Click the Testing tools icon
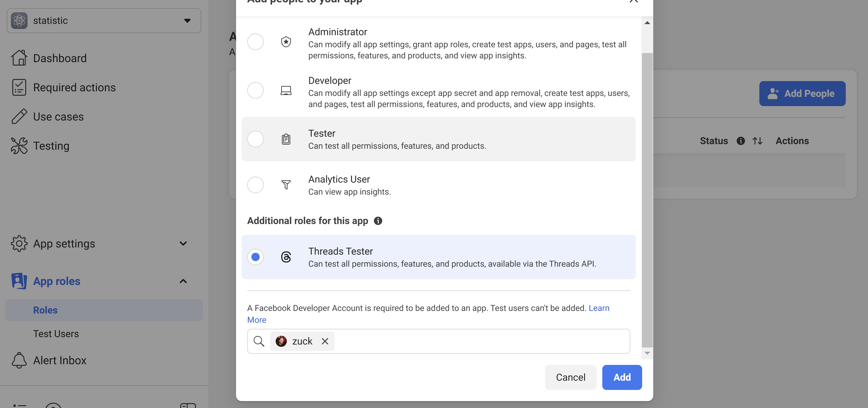This screenshot has height=408, width=868. [x=19, y=146]
